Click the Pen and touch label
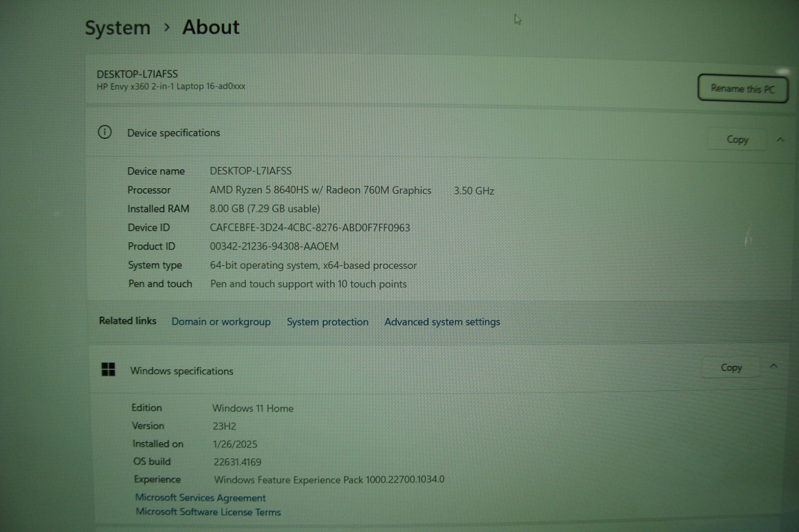799x532 pixels. (x=160, y=283)
